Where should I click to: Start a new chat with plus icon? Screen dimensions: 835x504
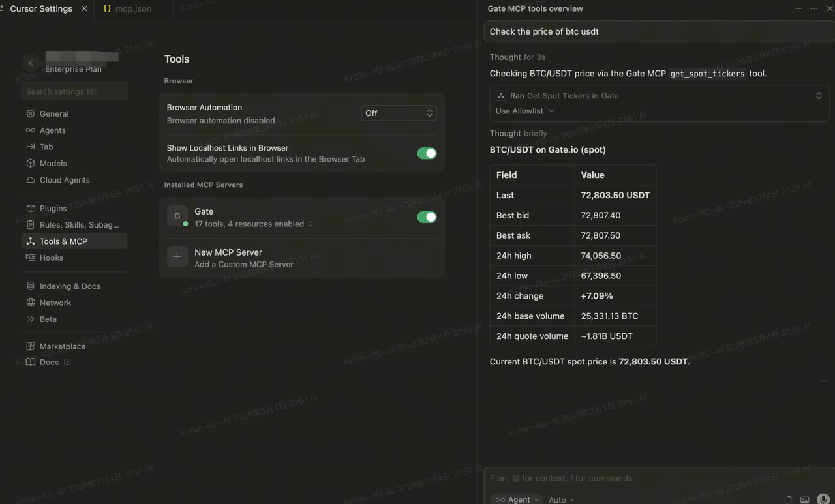[798, 8]
